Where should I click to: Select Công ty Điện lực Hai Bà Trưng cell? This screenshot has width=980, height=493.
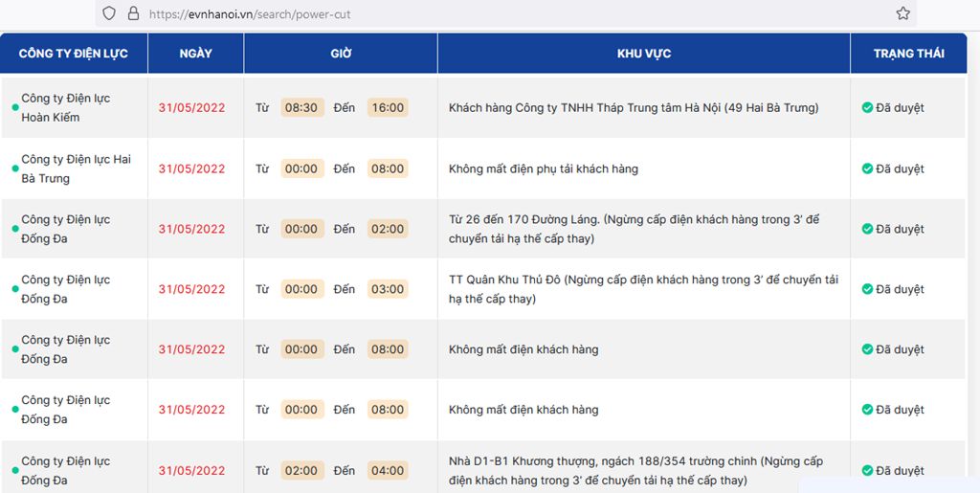[74, 168]
